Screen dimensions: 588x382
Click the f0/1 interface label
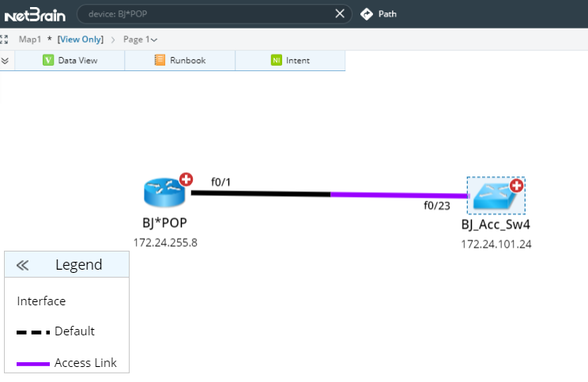click(220, 182)
